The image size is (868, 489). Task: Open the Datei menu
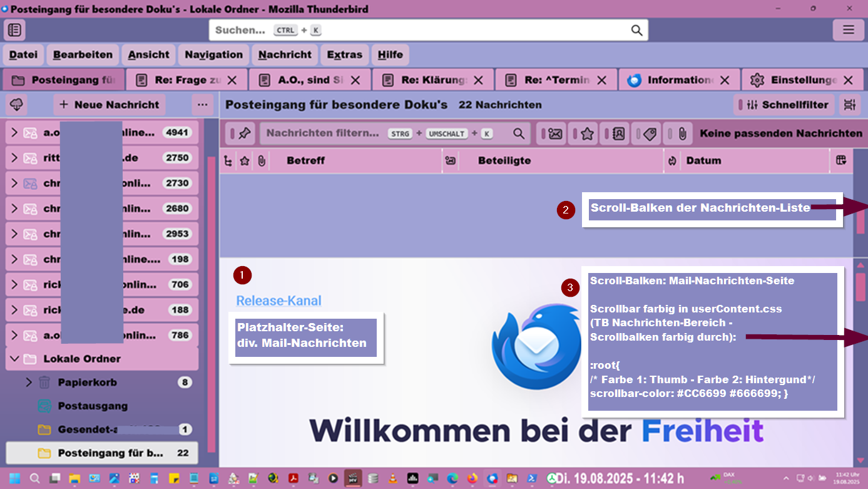[23, 55]
